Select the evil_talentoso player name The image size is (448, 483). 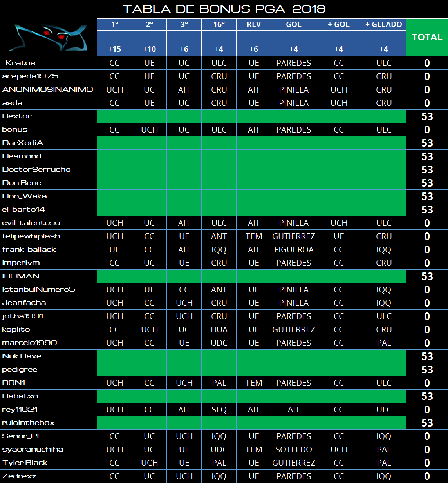pyautogui.click(x=31, y=223)
